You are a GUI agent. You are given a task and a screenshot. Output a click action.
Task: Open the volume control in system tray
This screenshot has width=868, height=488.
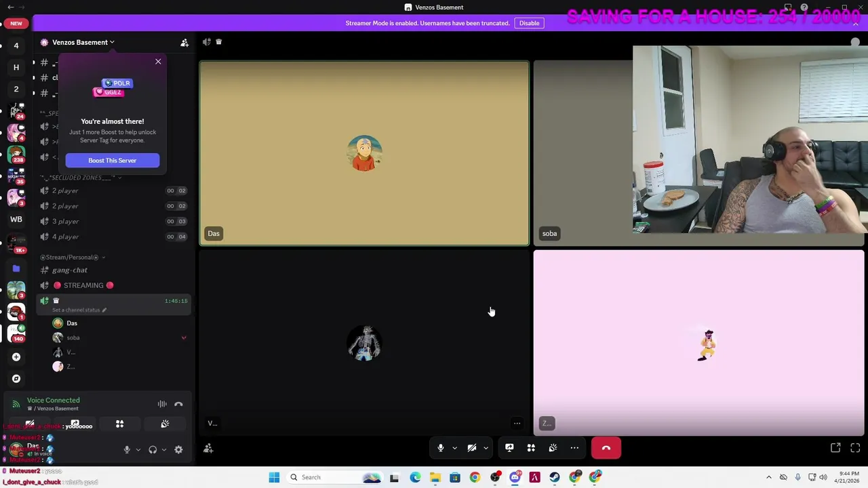point(823,477)
